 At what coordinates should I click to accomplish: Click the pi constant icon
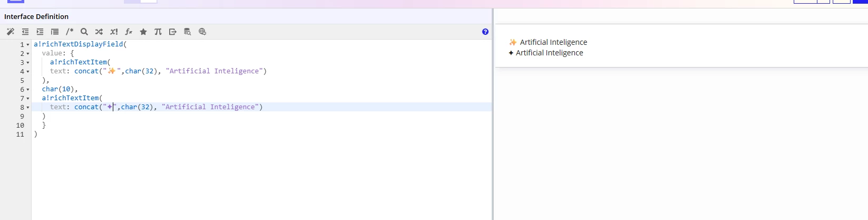pos(158,32)
